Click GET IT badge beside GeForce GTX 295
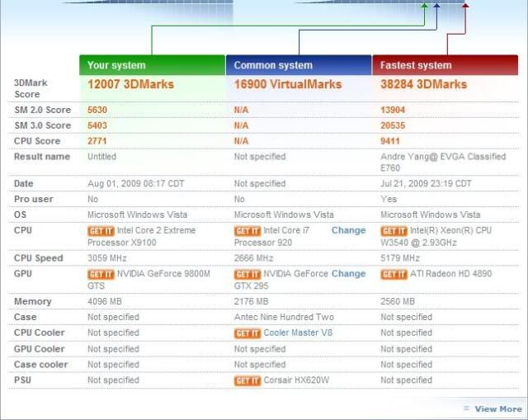Screen dimensions: 528x420 [247, 275]
